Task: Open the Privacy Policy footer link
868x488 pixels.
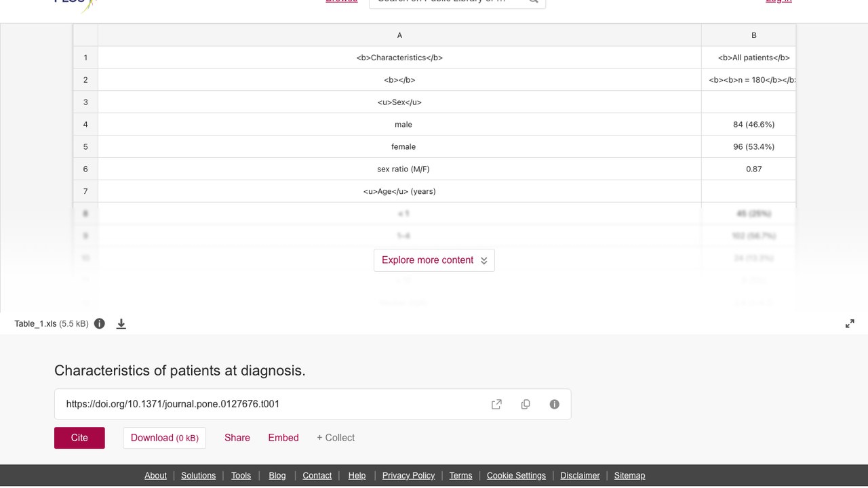Action: 408,476
